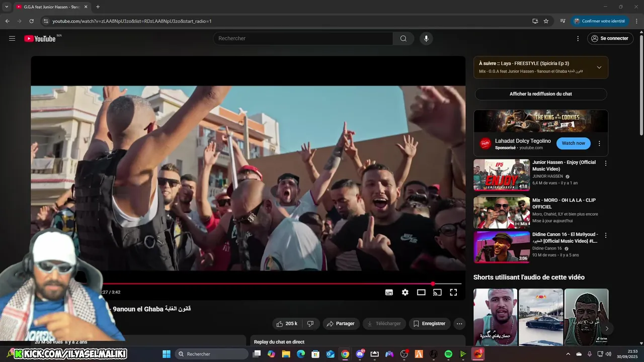Screen dimensions: 644x362
Task: Open Chrome three-dot menu
Action: click(x=636, y=21)
